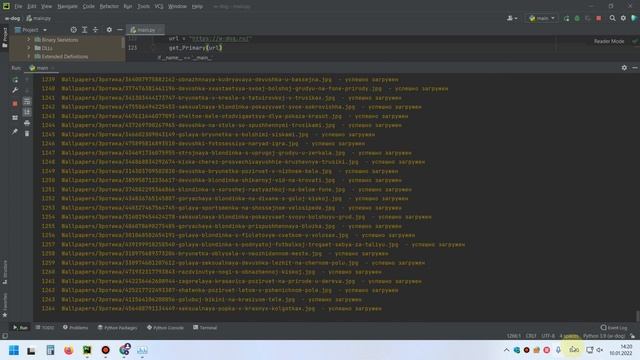This screenshot has height=360, width=640.
Task: Open the Navigate menu
Action: (67, 7)
